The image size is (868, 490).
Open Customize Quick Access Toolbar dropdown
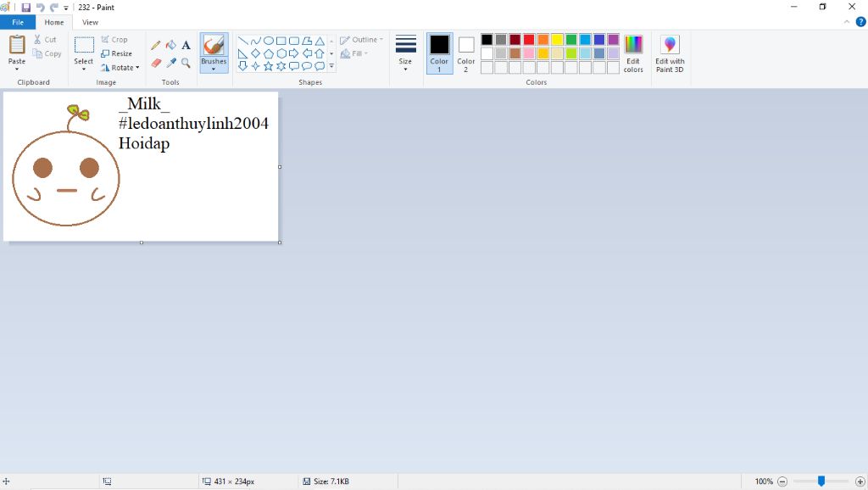[66, 8]
